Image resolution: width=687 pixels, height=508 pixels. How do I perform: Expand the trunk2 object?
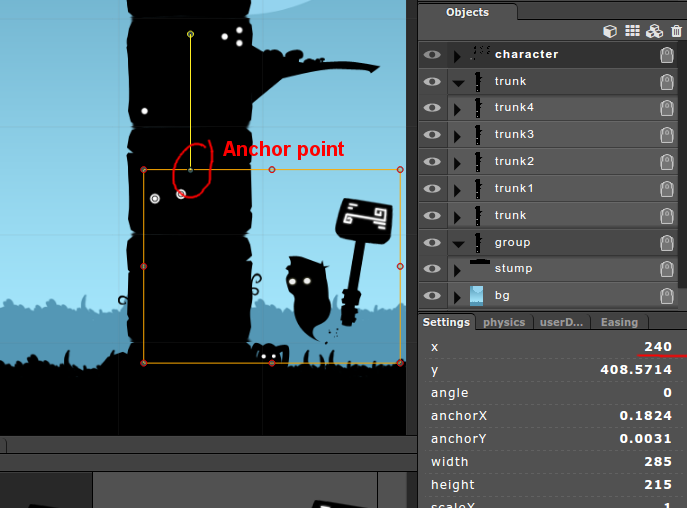(x=457, y=163)
